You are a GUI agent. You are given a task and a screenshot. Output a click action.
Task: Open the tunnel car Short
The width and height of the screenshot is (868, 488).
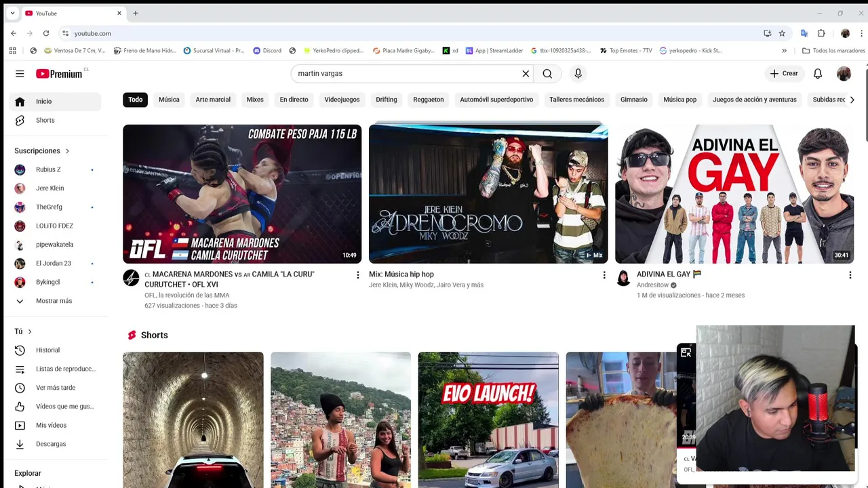click(193, 420)
